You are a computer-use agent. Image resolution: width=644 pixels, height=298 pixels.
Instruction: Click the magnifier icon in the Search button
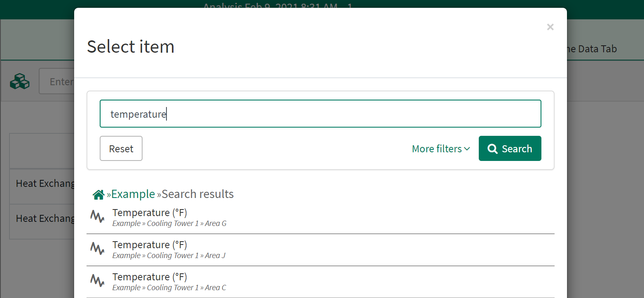492,149
